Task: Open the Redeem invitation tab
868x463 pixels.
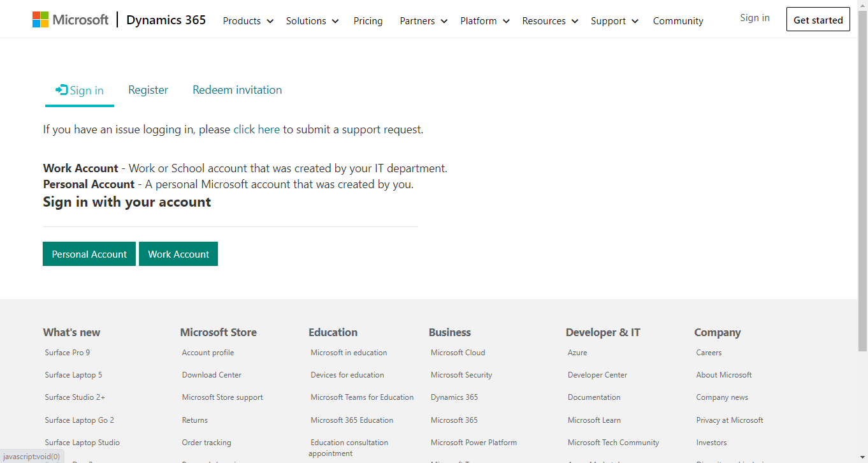Action: (237, 89)
